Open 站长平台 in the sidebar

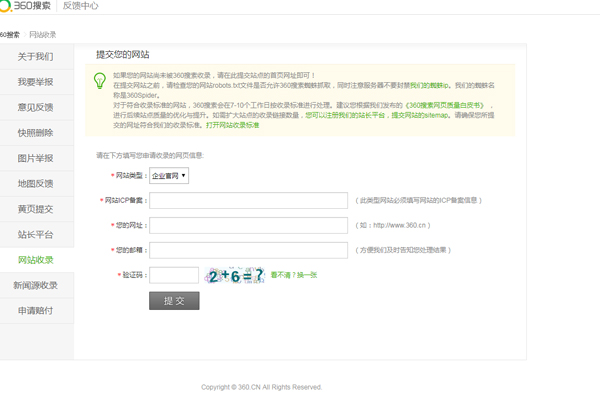36,234
